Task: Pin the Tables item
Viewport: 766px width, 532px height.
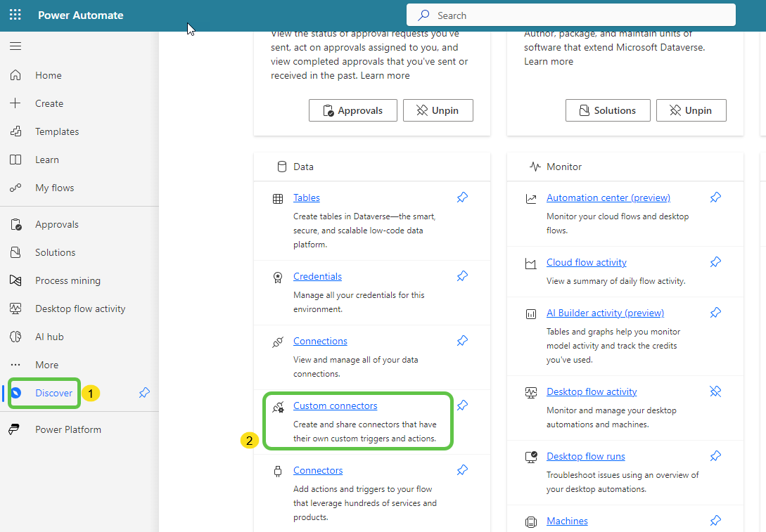Action: tap(462, 198)
